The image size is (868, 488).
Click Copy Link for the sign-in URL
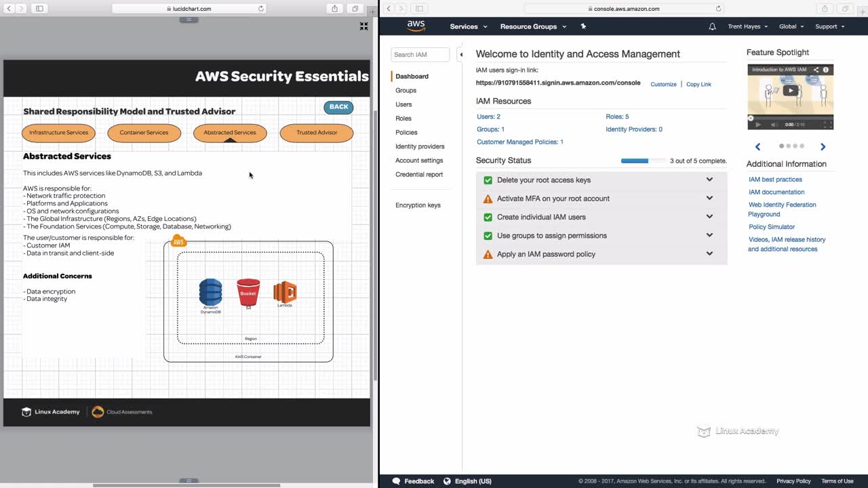click(698, 84)
